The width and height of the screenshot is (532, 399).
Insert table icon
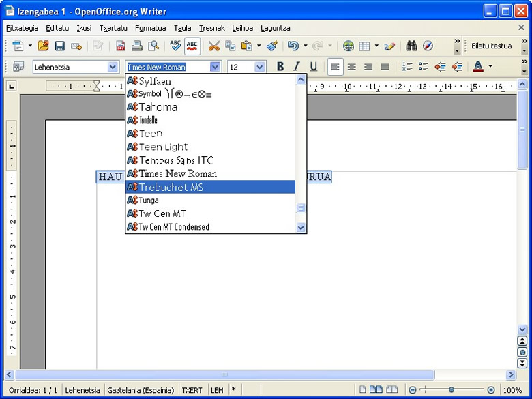(364, 46)
